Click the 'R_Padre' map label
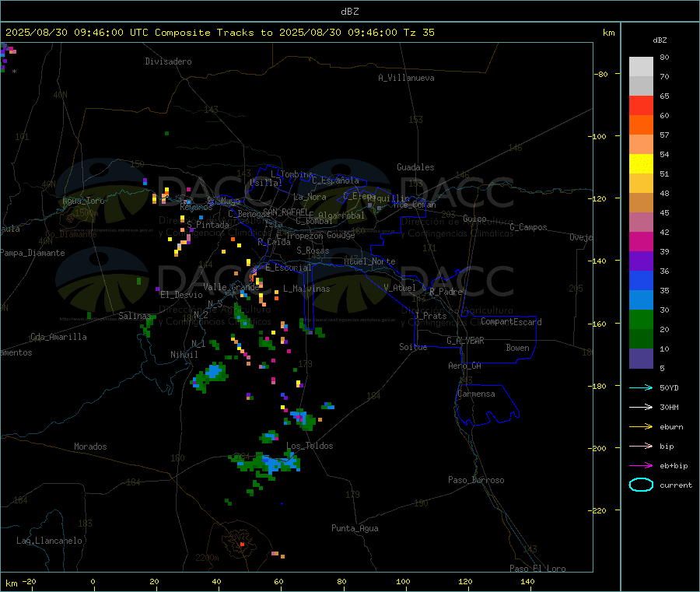The width and height of the screenshot is (700, 592). 446,292
